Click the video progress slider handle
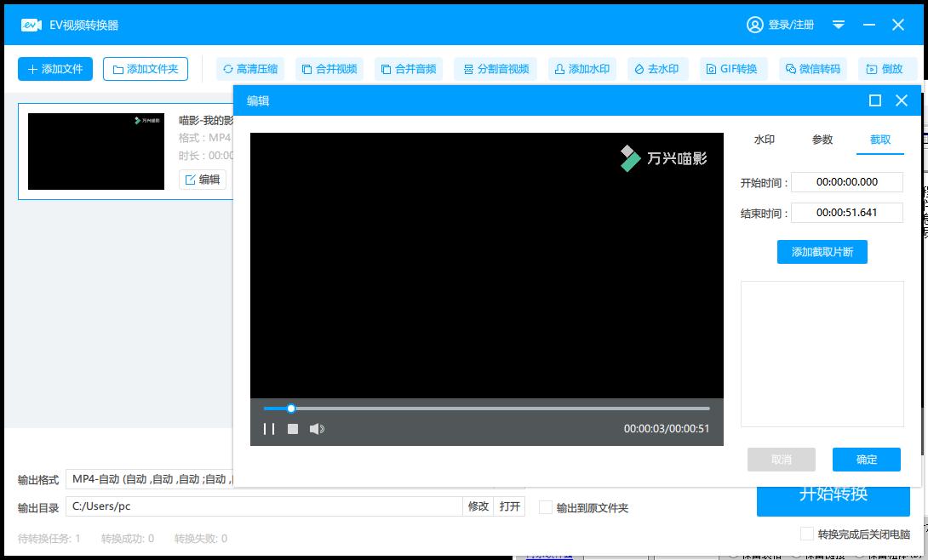The image size is (928, 560). (x=290, y=409)
